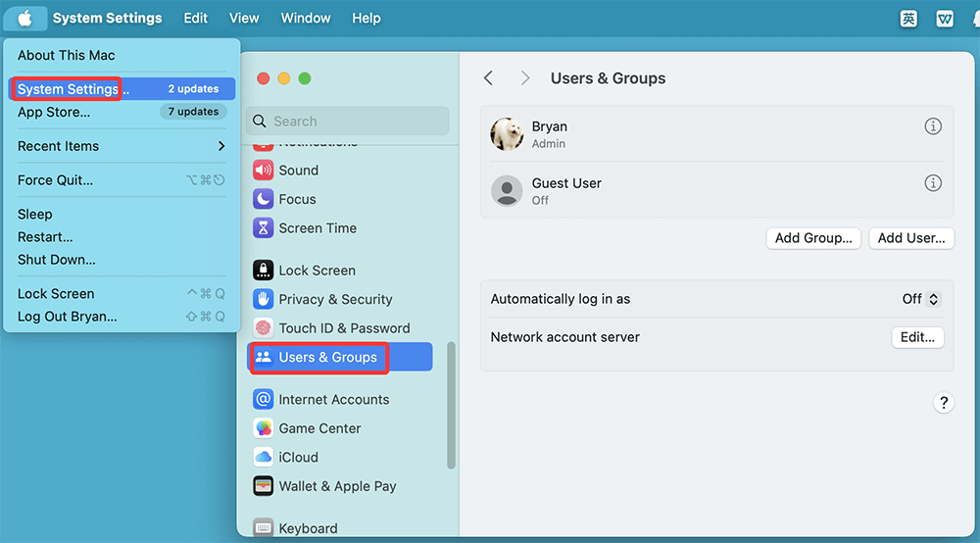This screenshot has width=980, height=543.
Task: Select Game Center label
Action: click(320, 428)
